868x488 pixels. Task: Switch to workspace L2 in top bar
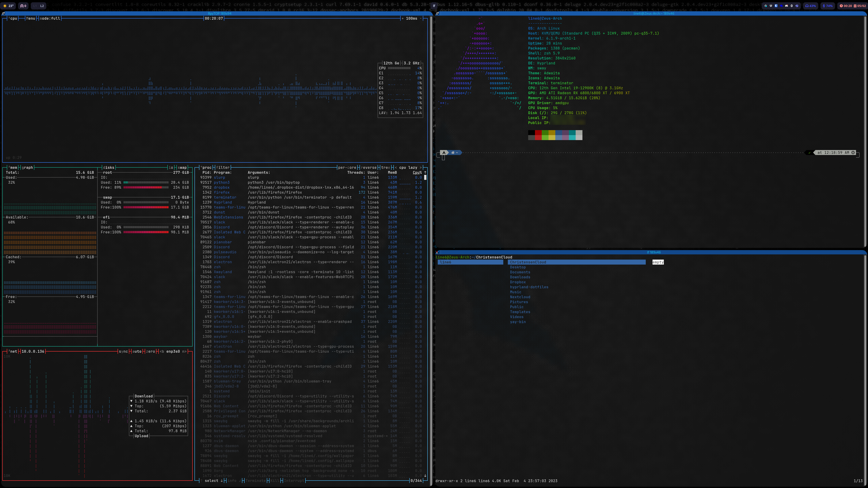[x=42, y=6]
